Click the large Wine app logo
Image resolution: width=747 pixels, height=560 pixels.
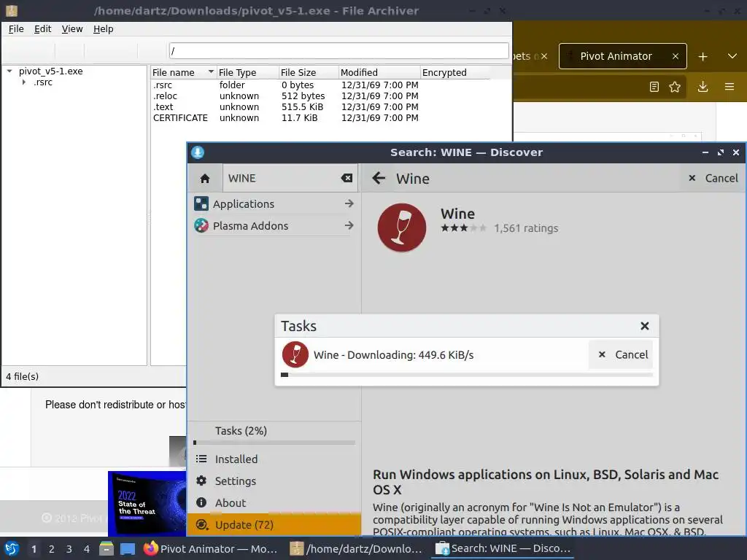point(402,227)
